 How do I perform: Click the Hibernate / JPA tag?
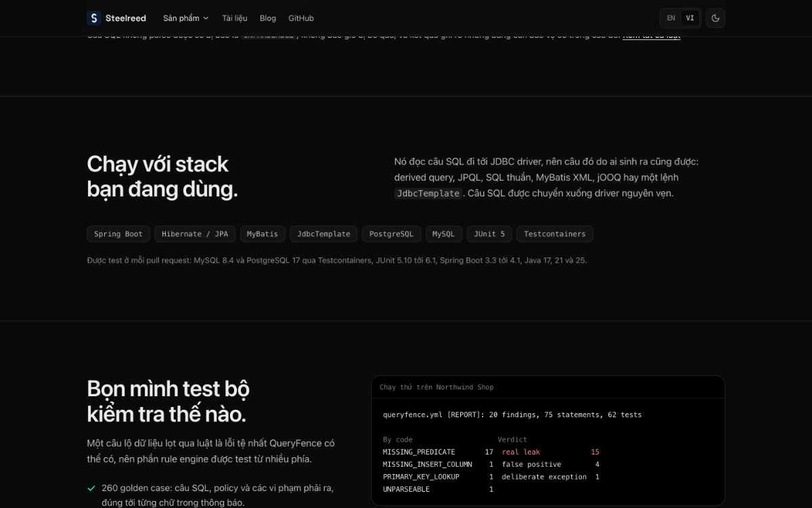click(x=195, y=234)
